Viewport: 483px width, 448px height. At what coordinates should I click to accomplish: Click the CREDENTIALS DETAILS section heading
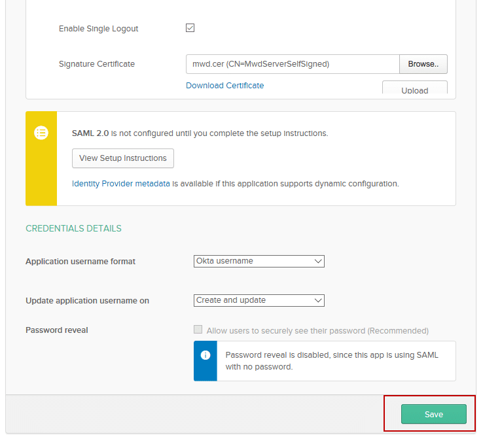click(x=73, y=229)
